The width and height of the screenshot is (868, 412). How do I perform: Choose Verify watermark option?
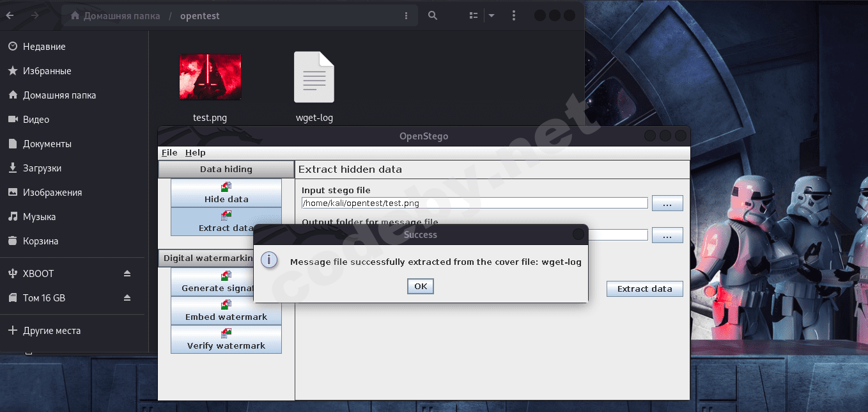(226, 339)
